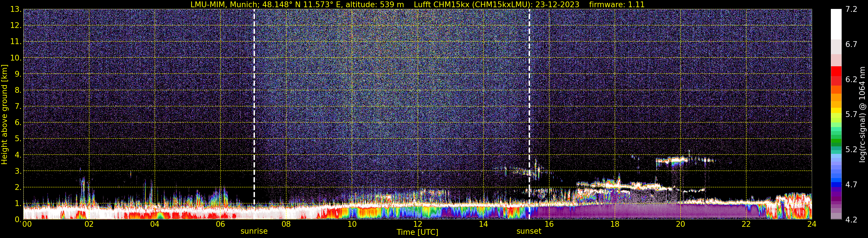Image resolution: width=868 pixels, height=238 pixels.
Task: Click the time tick label '18'
Action: (x=614, y=224)
